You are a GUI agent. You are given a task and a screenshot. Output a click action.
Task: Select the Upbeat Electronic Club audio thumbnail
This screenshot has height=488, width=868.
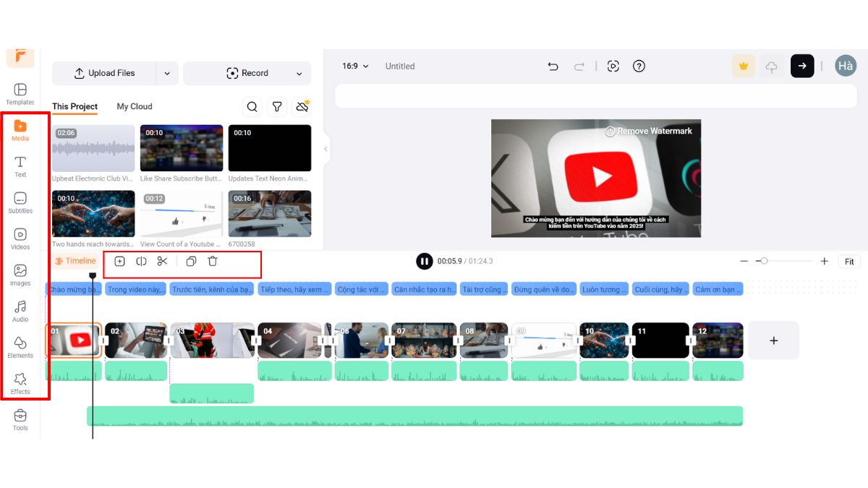tap(93, 148)
